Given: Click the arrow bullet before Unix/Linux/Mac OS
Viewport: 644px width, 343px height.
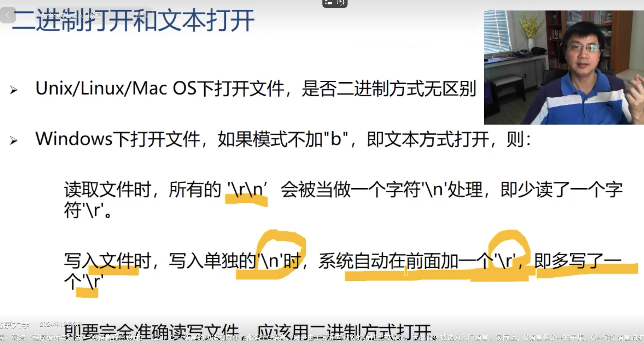Looking at the screenshot, I should (x=14, y=90).
